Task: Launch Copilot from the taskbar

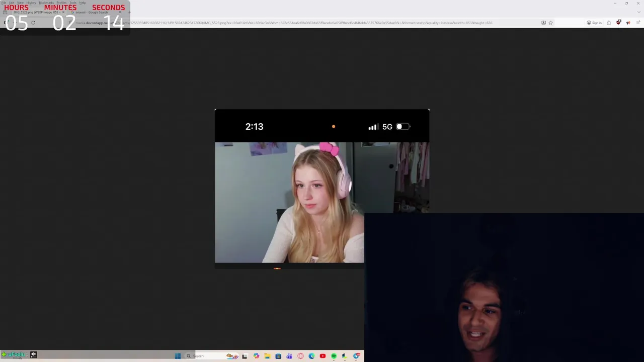Action: (256, 356)
